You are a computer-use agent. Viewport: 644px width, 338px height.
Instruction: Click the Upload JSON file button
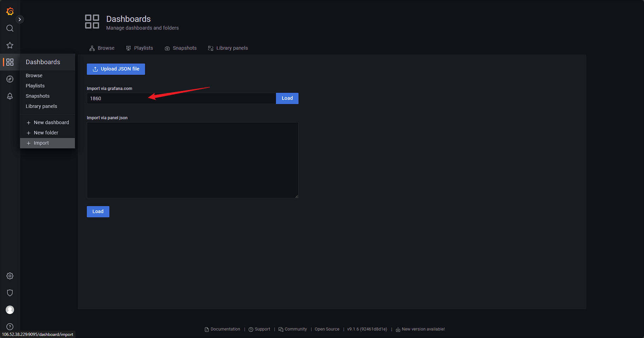[x=116, y=69]
